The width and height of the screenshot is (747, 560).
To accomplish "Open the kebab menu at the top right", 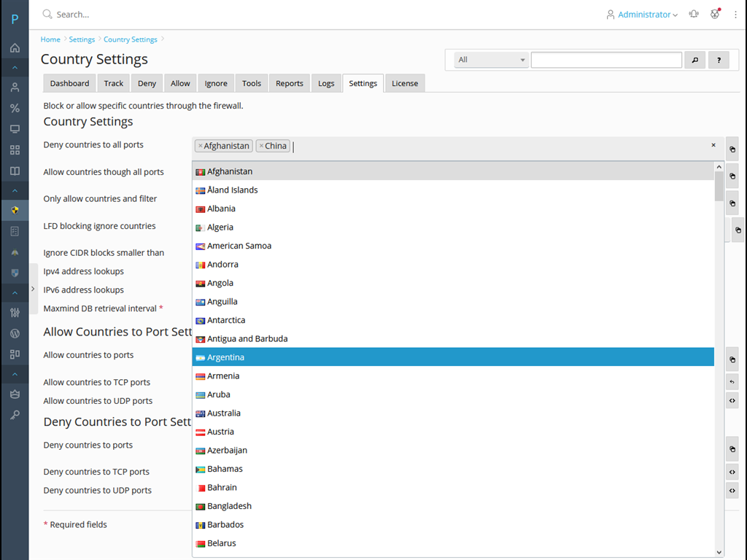I will (735, 14).
